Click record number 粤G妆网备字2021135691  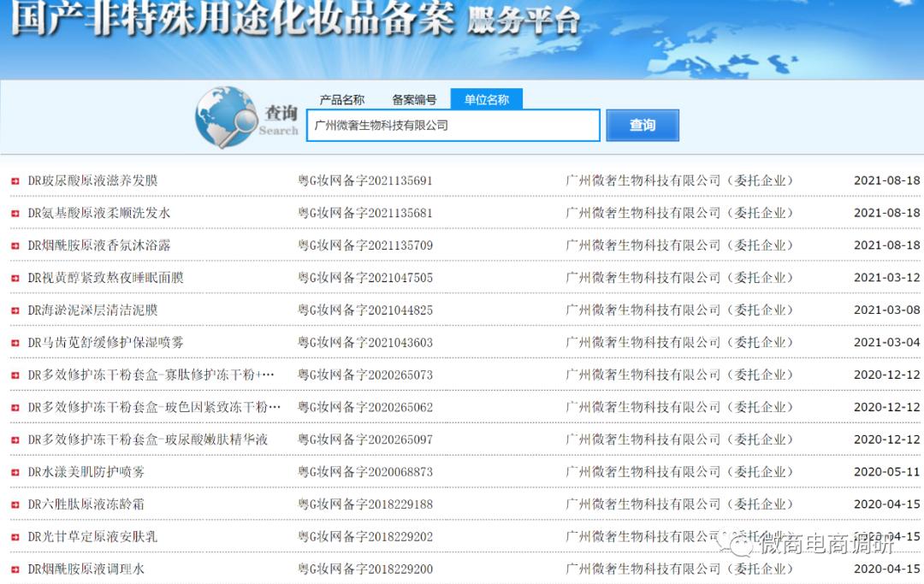pyautogui.click(x=365, y=180)
